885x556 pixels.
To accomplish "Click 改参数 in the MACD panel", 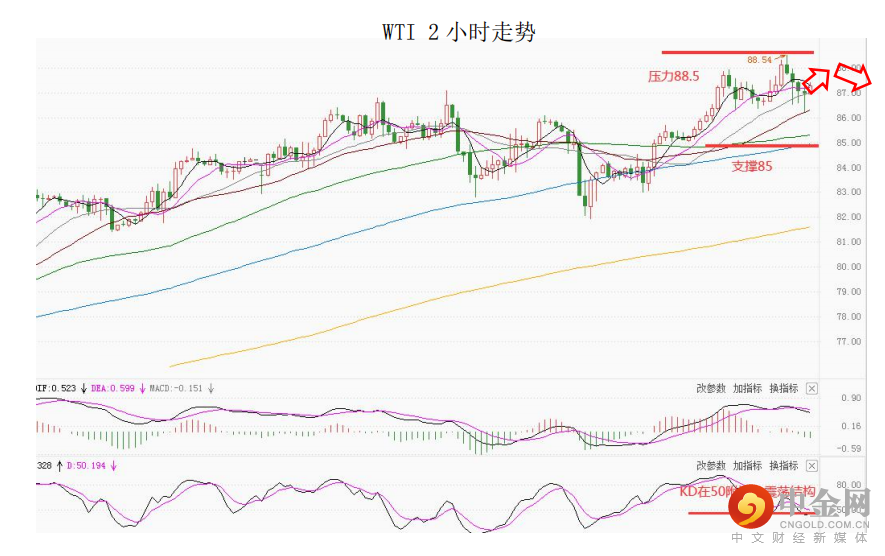I will pos(711,388).
